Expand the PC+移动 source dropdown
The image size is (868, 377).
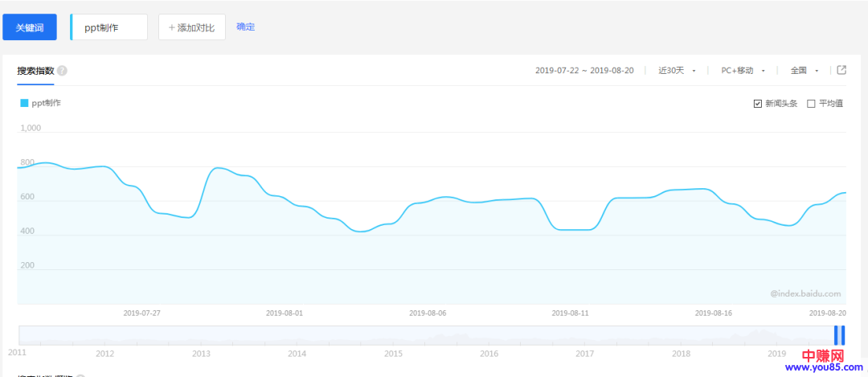[743, 71]
